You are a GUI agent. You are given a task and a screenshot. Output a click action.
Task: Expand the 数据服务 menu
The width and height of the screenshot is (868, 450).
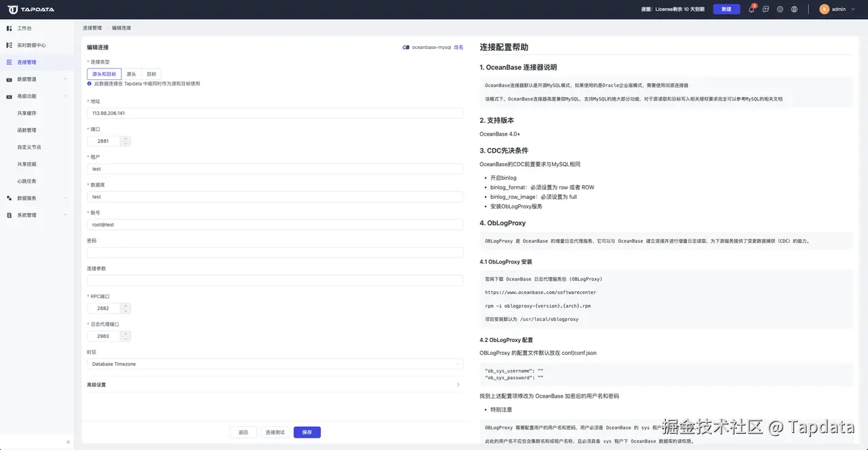pyautogui.click(x=66, y=198)
